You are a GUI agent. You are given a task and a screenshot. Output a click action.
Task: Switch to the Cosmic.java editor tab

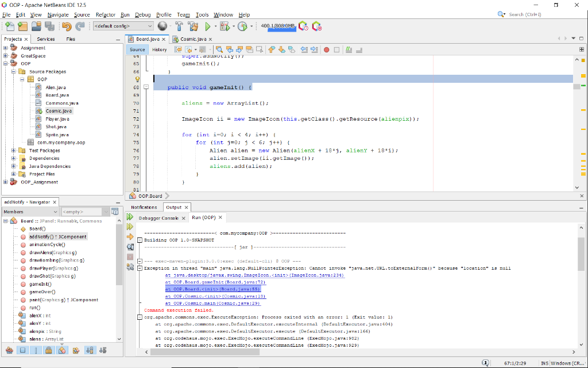coord(193,39)
